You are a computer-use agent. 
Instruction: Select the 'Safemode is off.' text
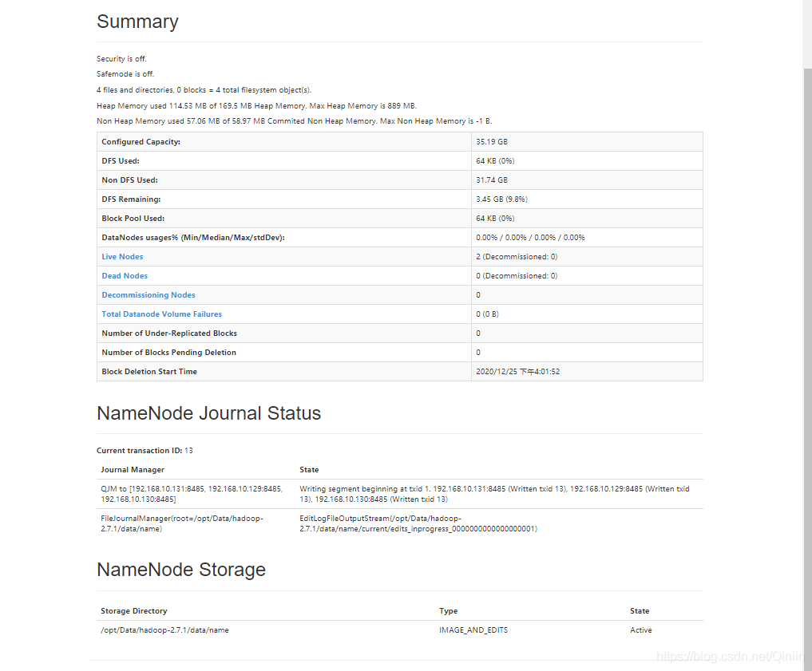click(x=125, y=74)
